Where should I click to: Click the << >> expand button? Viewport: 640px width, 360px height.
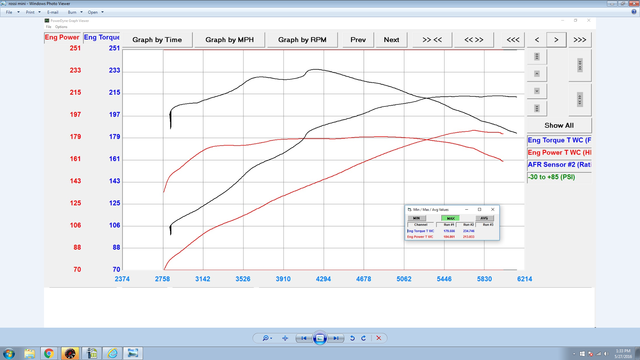473,40
